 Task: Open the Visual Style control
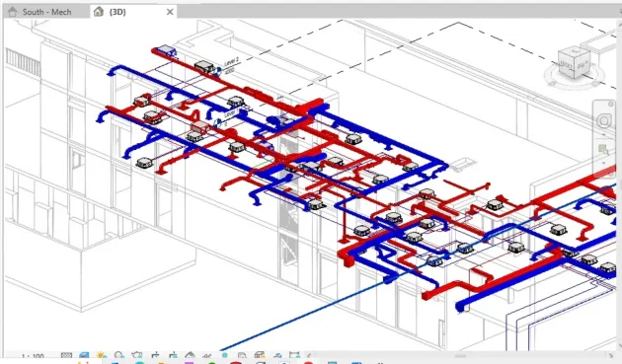coord(84,355)
